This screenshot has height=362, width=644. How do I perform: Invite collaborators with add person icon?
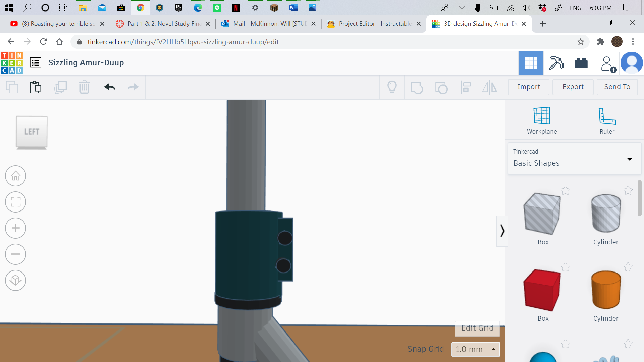point(608,64)
